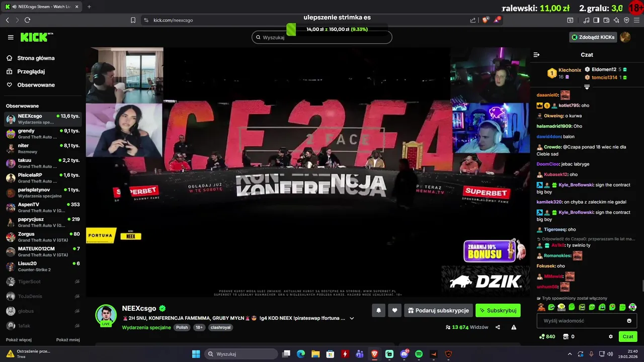This screenshot has height=362, width=644.
Task: Open the parisplatynov channel
Action: pos(42,193)
